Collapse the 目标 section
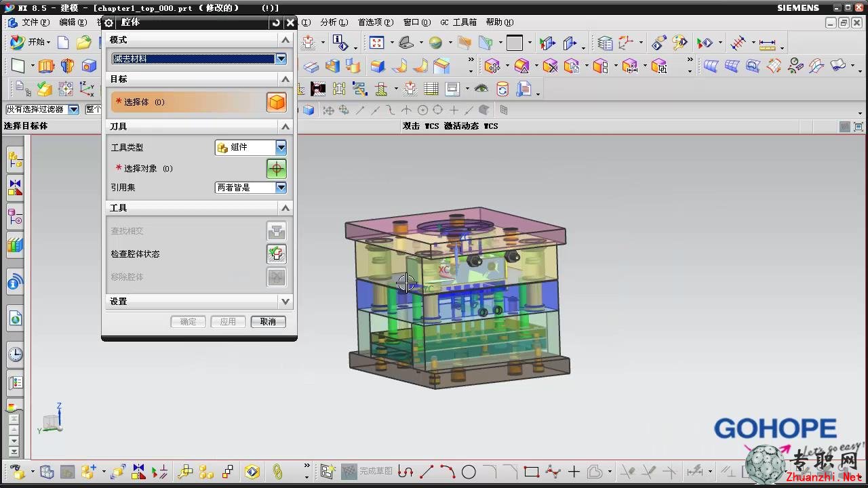Viewport: 868px width, 488px height. [285, 79]
